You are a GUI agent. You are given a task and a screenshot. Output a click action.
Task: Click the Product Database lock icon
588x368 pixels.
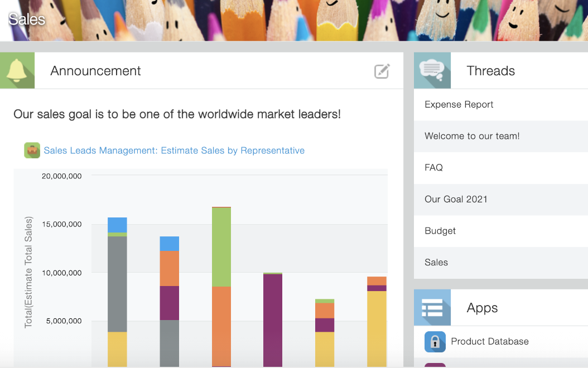[435, 341]
